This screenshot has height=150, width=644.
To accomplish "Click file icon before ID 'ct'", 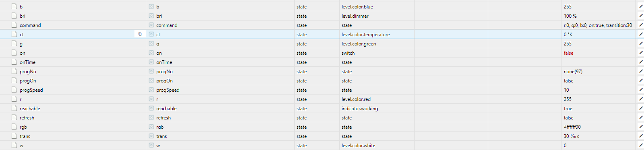I will point(14,34).
